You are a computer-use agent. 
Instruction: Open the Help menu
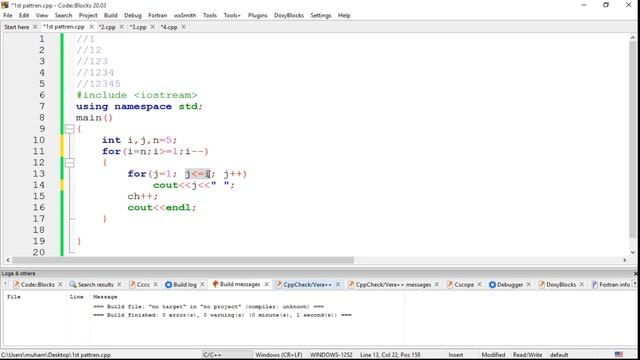[x=344, y=16]
